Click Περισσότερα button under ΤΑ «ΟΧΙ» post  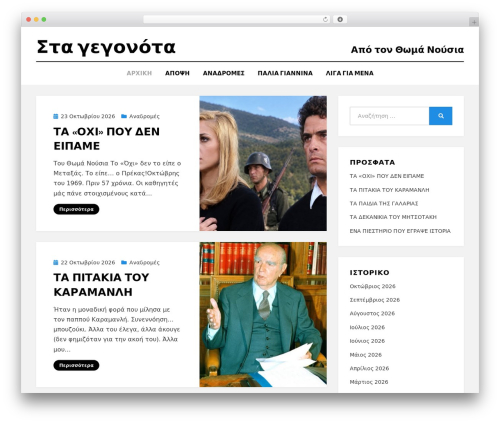tap(76, 209)
